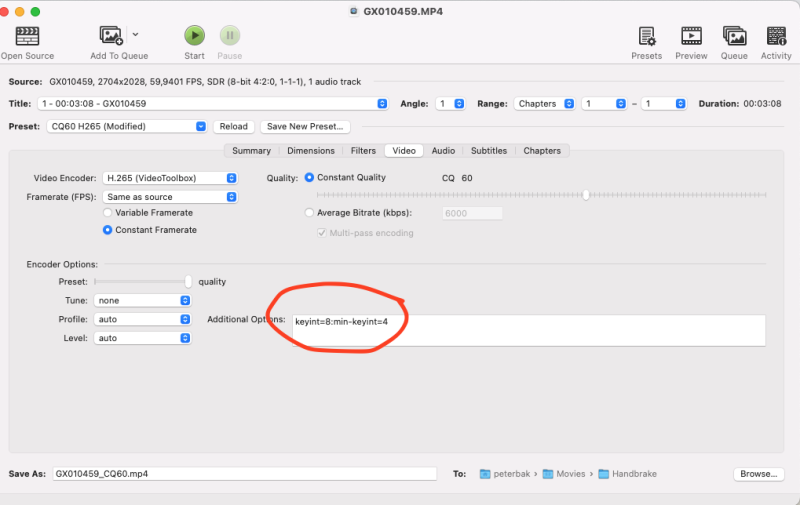Click the yellow minimize window button
The image size is (800, 505).
19,11
